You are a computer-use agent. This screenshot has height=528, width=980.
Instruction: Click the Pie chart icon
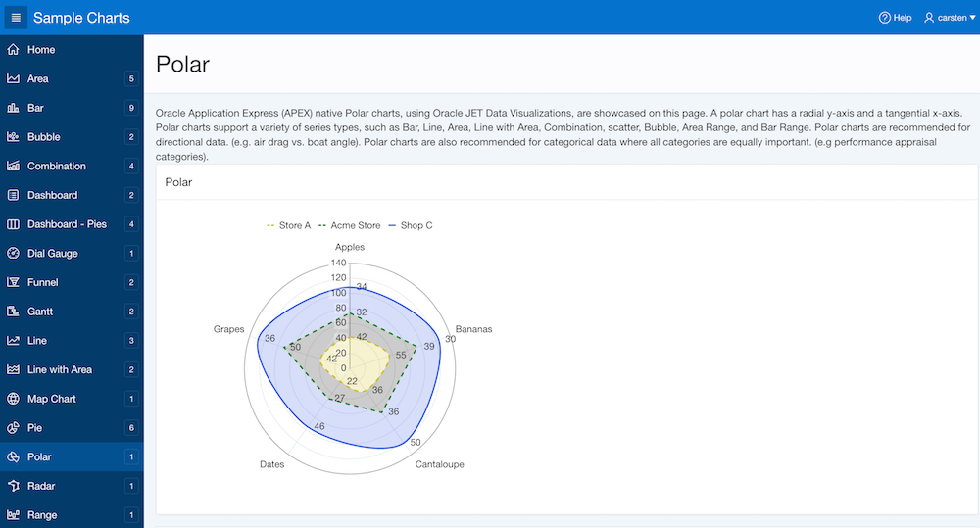[13, 428]
